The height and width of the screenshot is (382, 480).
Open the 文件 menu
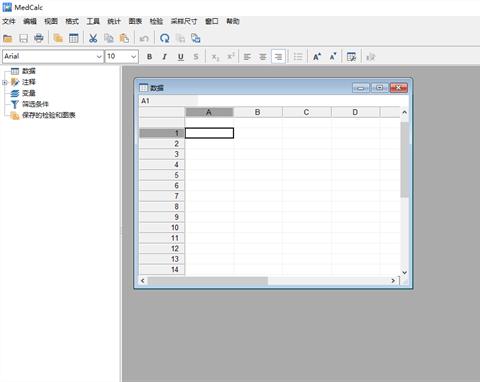pyautogui.click(x=9, y=21)
